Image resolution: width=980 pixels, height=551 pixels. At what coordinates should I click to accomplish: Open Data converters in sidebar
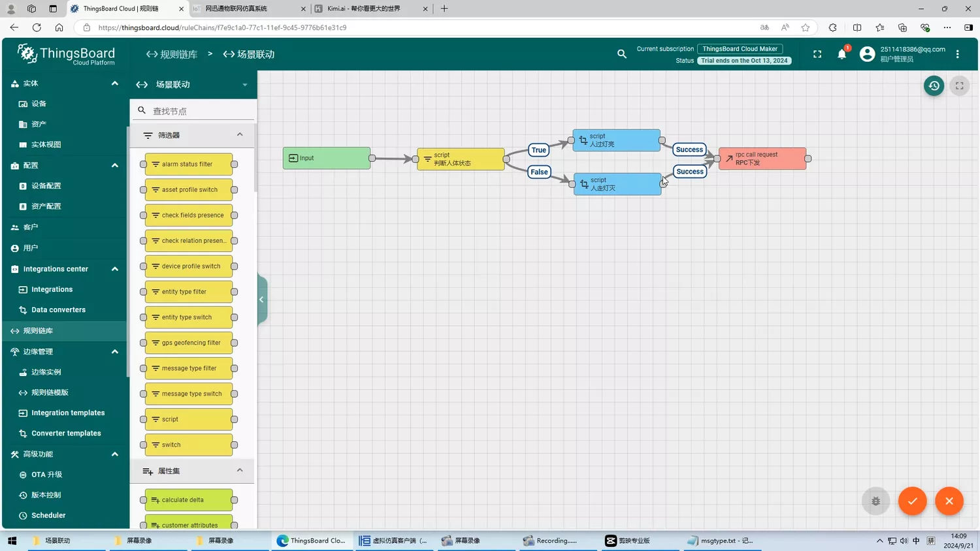coord(58,310)
